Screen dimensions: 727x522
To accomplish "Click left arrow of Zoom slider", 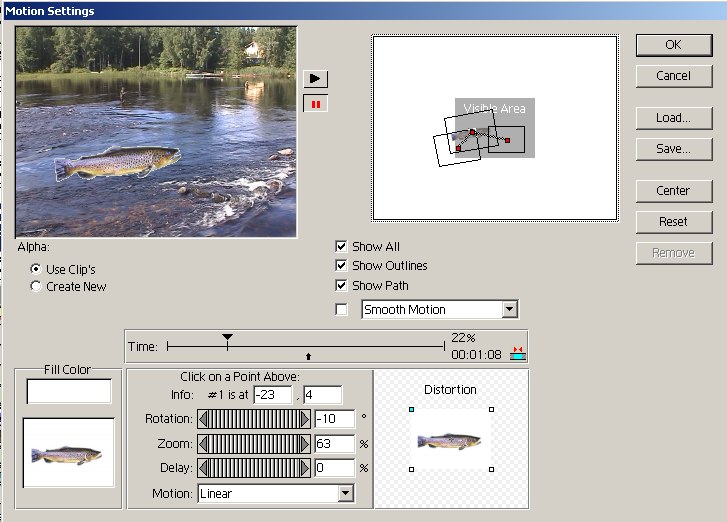I will [x=203, y=444].
